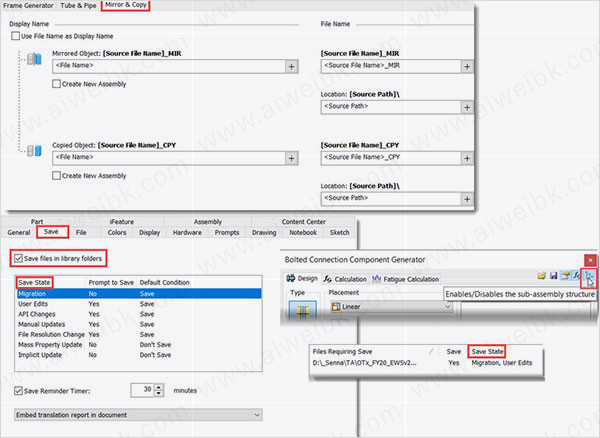This screenshot has height=438, width=600.
Task: Select the Manual Updates row
Action: pos(139,324)
